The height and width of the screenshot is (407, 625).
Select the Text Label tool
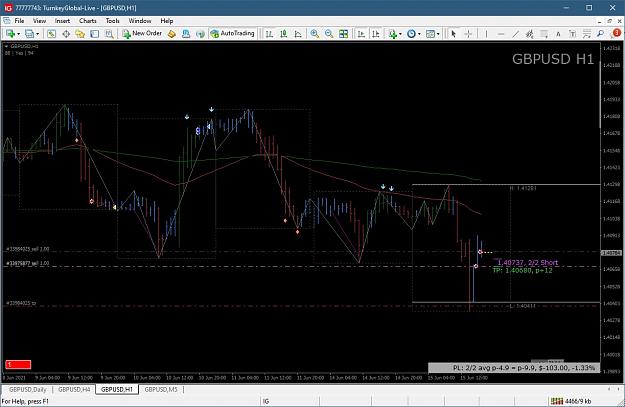572,34
